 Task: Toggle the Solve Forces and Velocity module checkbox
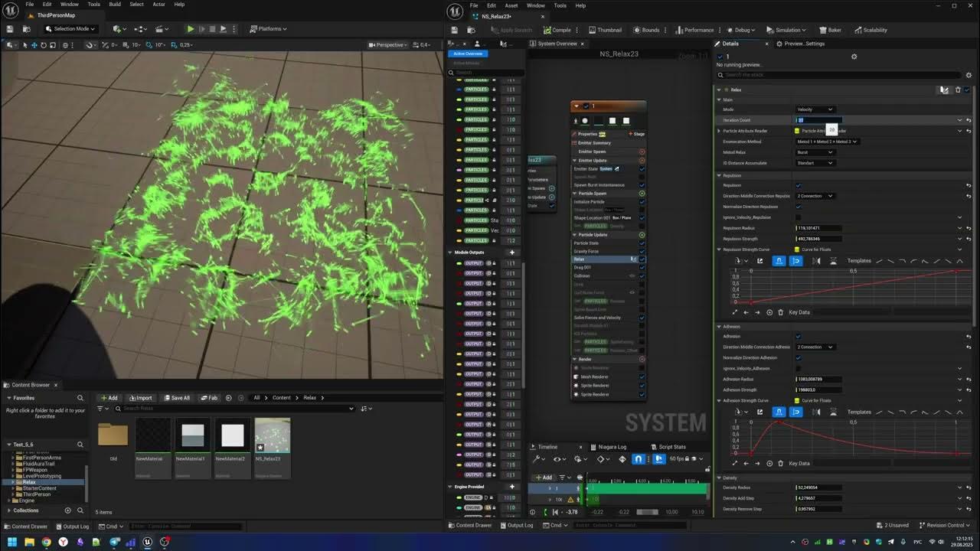point(642,318)
